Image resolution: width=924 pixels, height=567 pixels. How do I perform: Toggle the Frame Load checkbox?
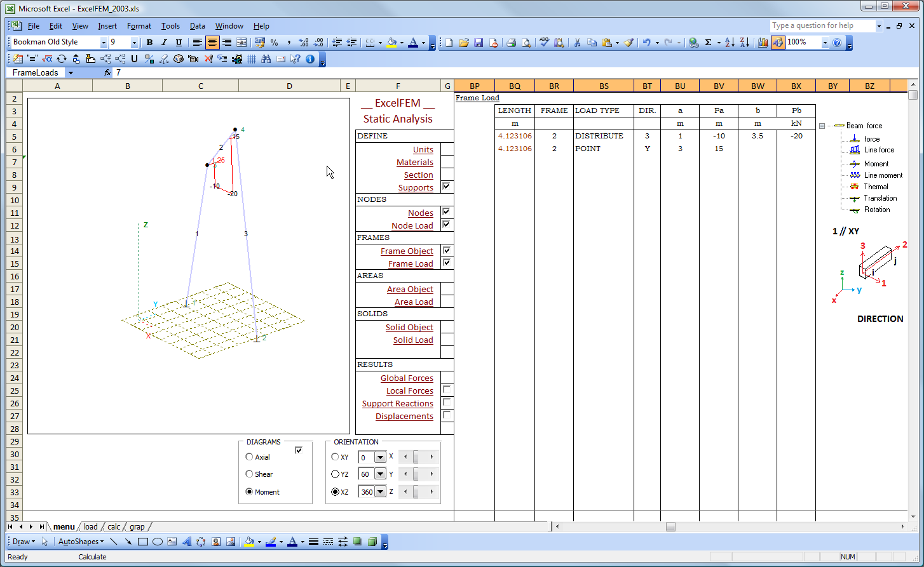tap(446, 263)
